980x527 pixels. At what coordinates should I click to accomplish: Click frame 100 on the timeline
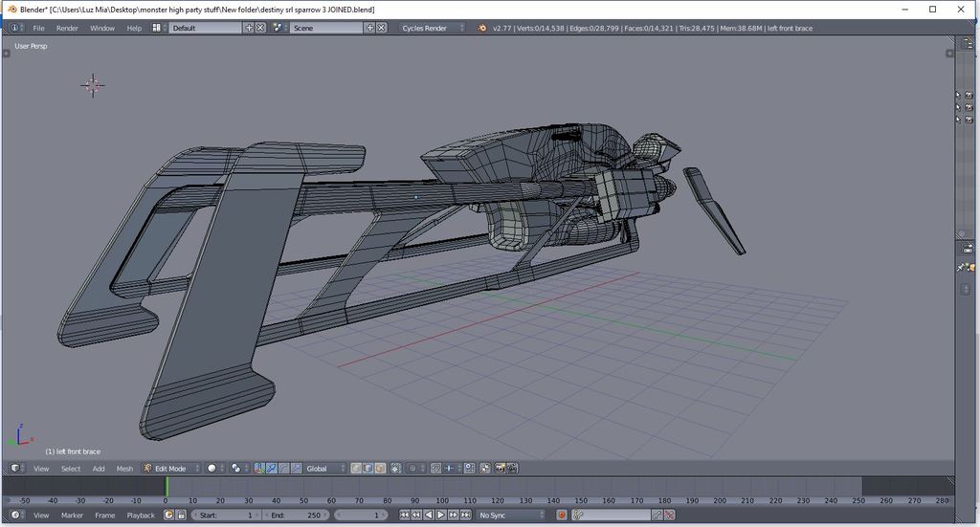pyautogui.click(x=442, y=488)
